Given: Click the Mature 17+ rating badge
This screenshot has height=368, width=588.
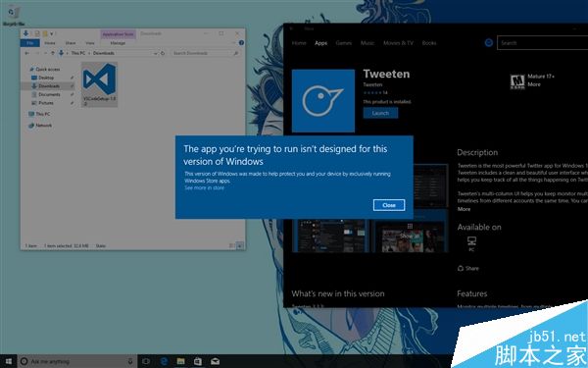Looking at the screenshot, I should point(517,81).
